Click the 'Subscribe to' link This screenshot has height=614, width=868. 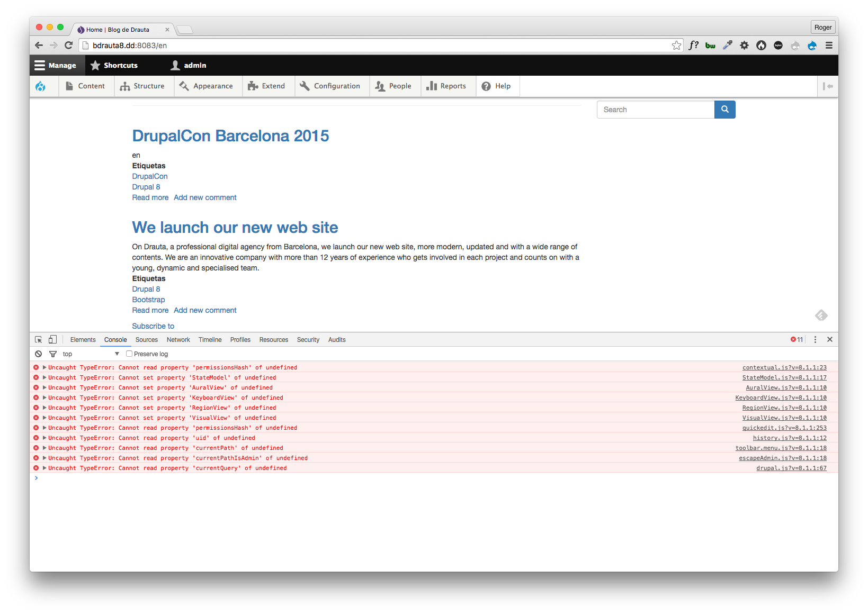(x=153, y=326)
